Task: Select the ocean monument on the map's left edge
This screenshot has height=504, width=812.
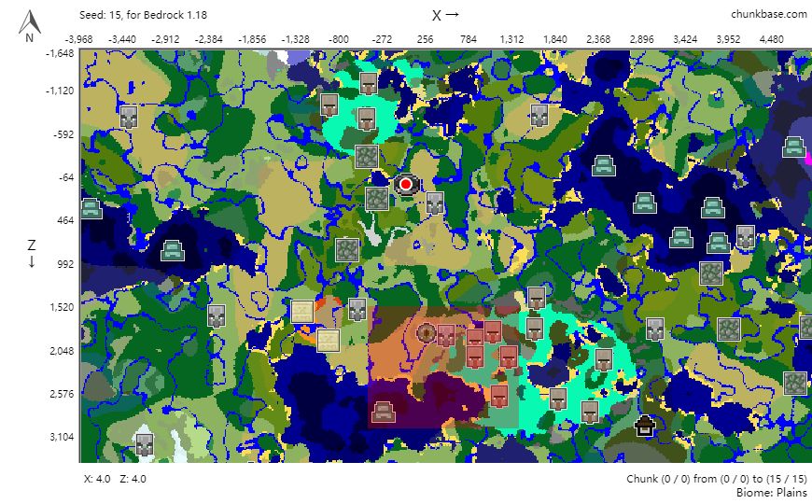Action: click(x=91, y=209)
